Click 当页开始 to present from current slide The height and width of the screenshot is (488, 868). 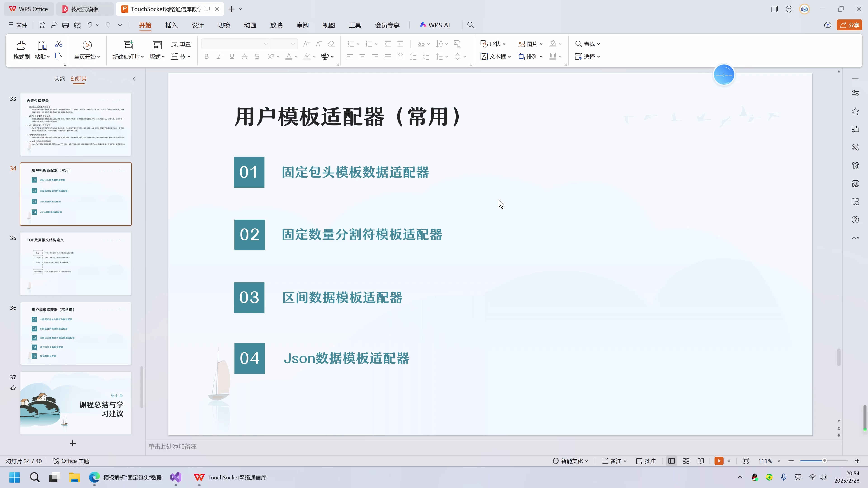[87, 50]
